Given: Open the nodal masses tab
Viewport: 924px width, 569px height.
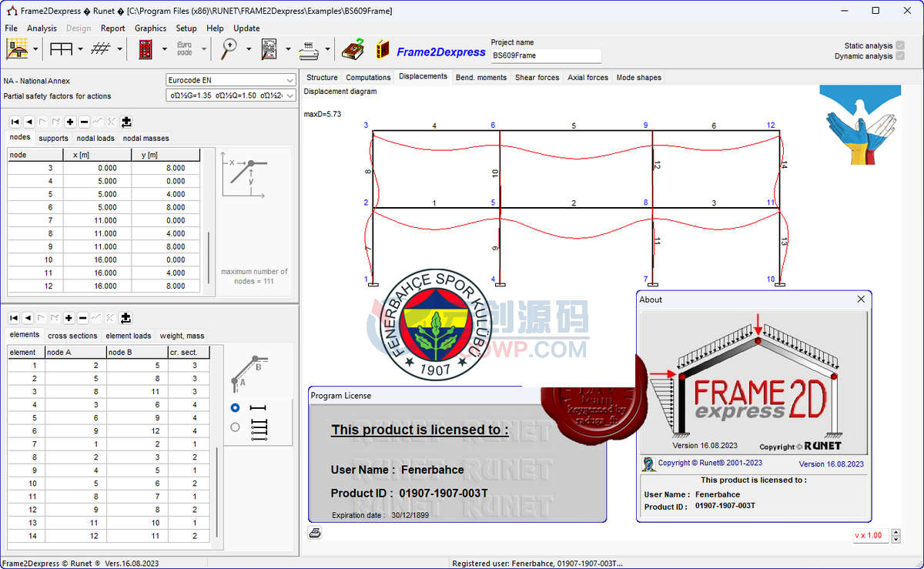Looking at the screenshot, I should click(x=146, y=139).
